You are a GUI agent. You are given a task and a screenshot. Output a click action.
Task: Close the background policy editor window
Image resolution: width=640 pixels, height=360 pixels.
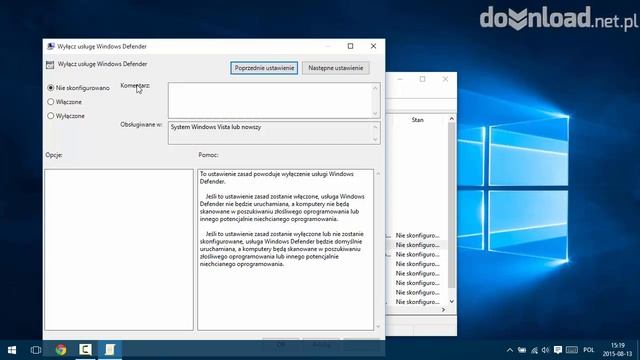pyautogui.click(x=445, y=79)
